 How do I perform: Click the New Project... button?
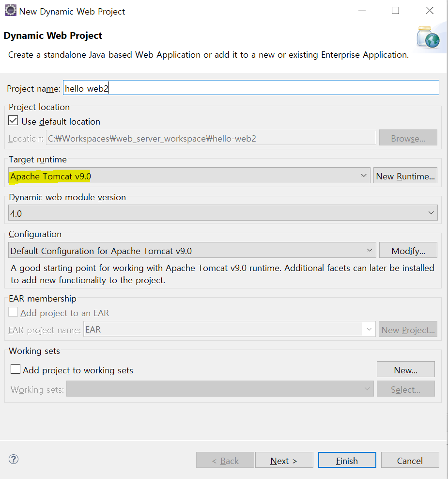click(x=408, y=329)
